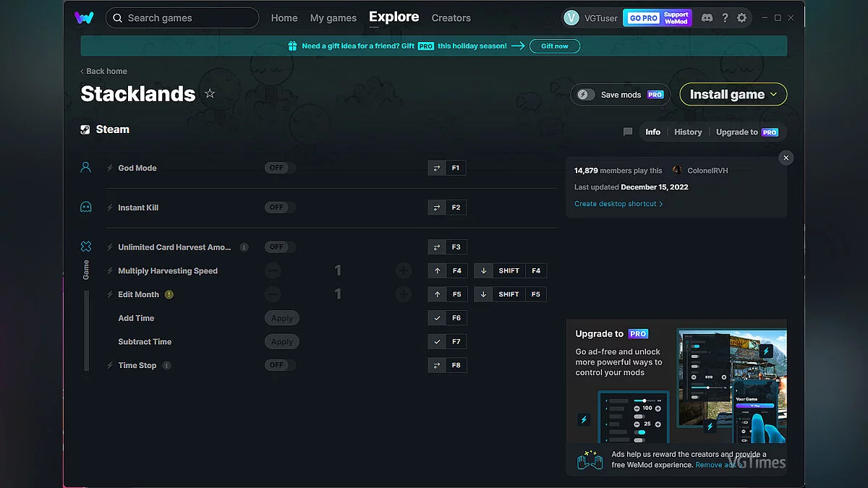This screenshot has width=868, height=488.
Task: Click the info icon beside Time Stop
Action: click(x=166, y=365)
